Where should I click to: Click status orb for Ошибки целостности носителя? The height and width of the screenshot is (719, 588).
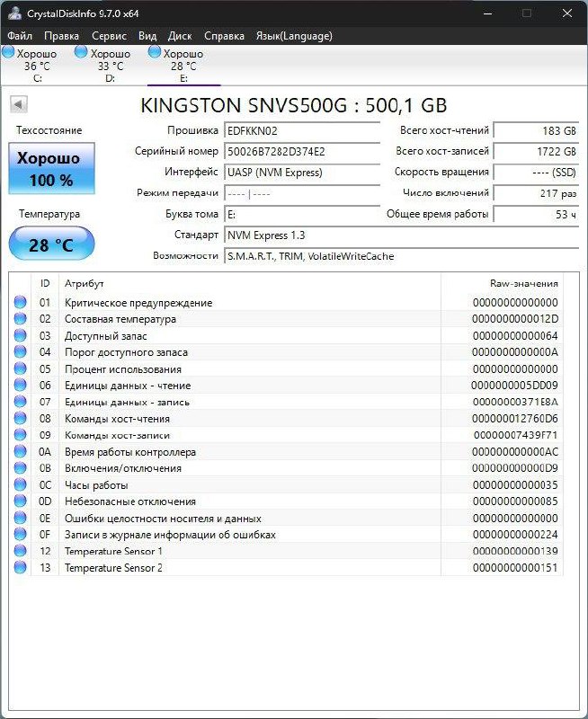point(20,518)
